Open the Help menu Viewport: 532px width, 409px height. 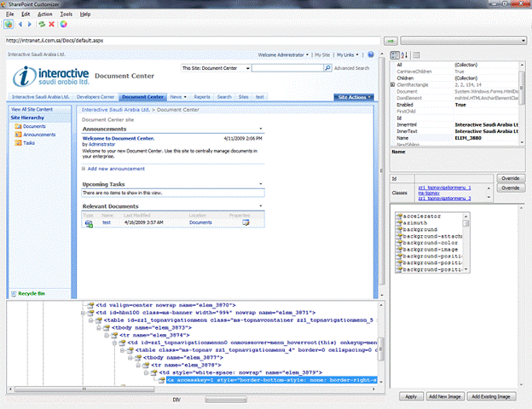coord(85,14)
